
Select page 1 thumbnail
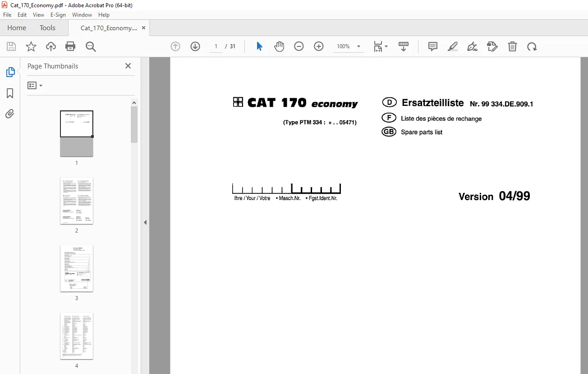(x=77, y=133)
